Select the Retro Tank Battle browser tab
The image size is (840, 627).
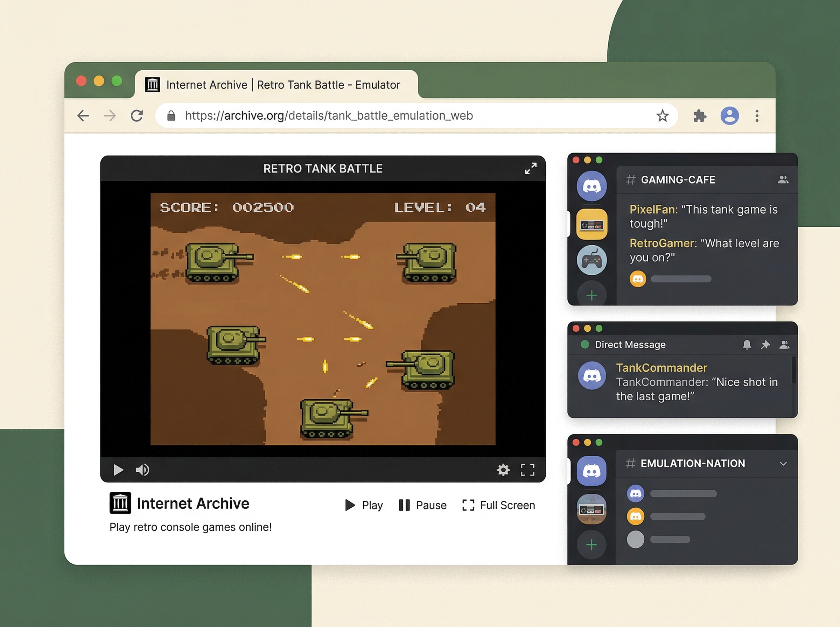[x=279, y=85]
